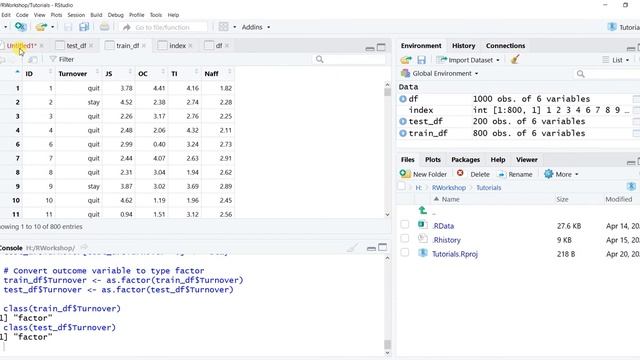This screenshot has height=360, width=640.
Task: Sort by the Naff column arrows
Action: click(x=230, y=72)
